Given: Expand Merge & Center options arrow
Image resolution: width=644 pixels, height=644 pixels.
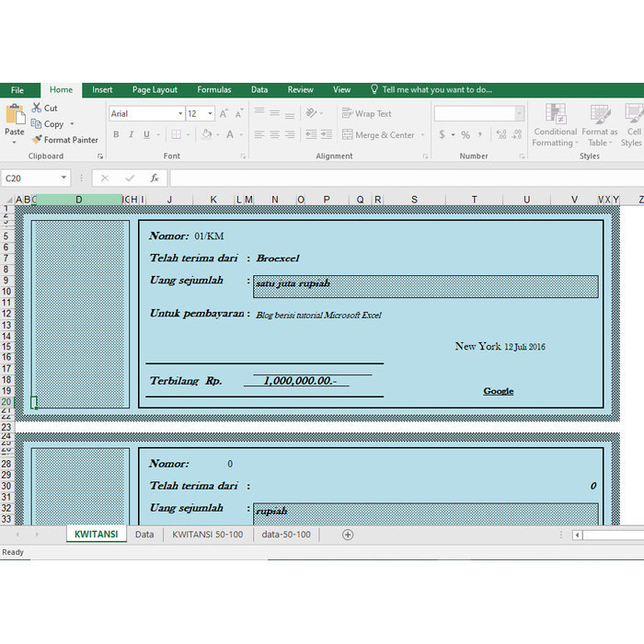Looking at the screenshot, I should pos(422,134).
